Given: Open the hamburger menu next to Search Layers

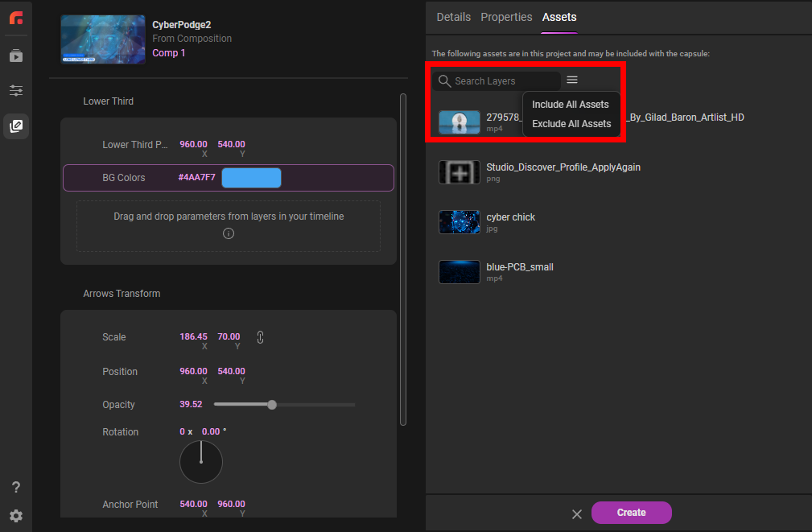Looking at the screenshot, I should tap(571, 80).
